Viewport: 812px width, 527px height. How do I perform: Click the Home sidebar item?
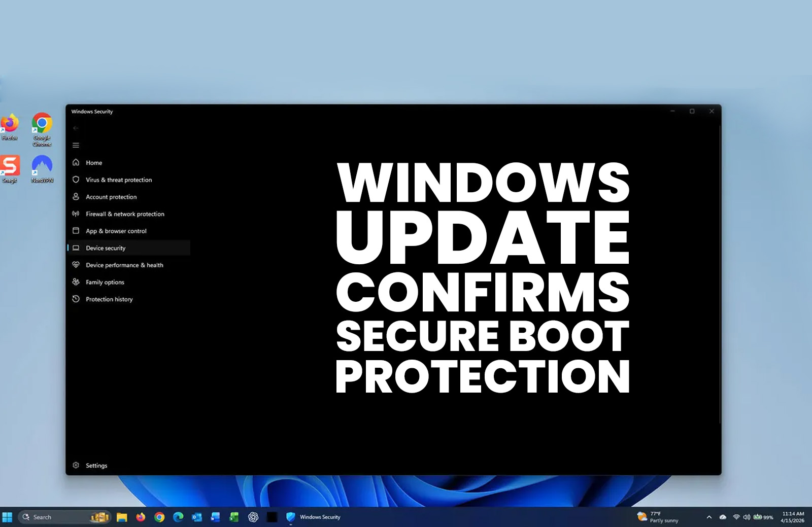[93, 163]
